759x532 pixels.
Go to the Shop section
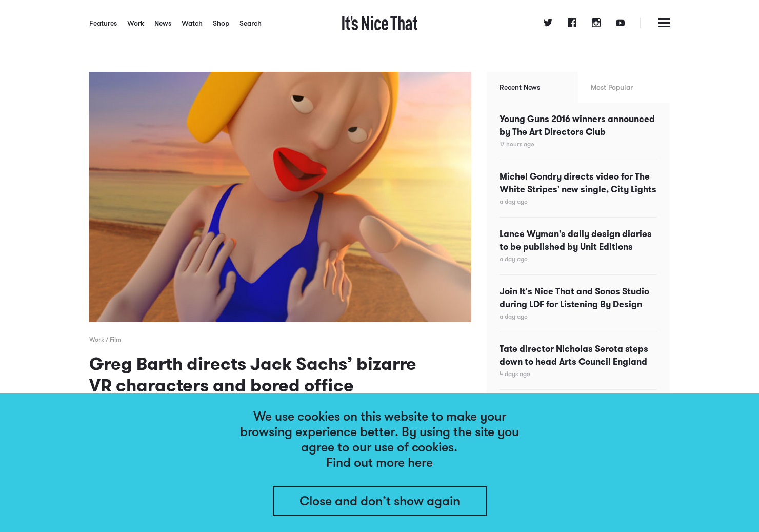coord(221,23)
